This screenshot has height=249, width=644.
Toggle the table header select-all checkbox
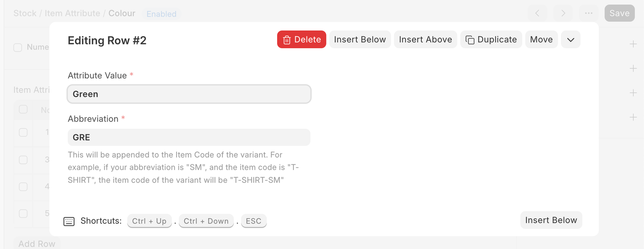coord(23,109)
